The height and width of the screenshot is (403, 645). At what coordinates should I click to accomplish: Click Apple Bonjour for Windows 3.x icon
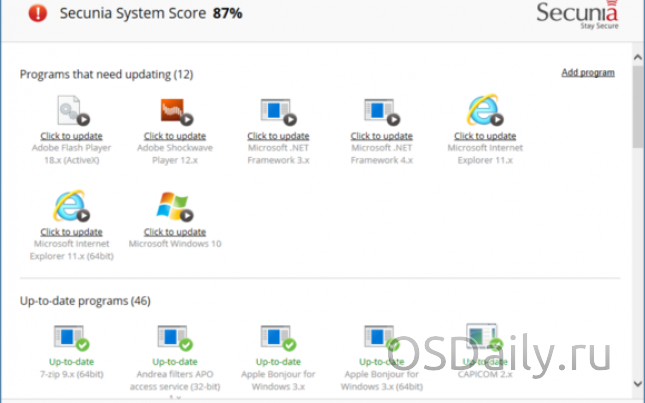(277, 337)
